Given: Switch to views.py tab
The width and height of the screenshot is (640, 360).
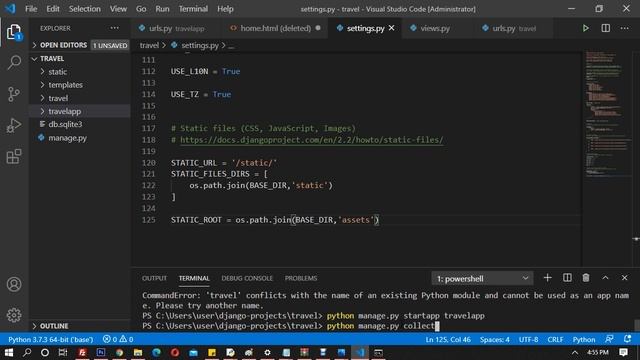Looking at the screenshot, I should 435,28.
